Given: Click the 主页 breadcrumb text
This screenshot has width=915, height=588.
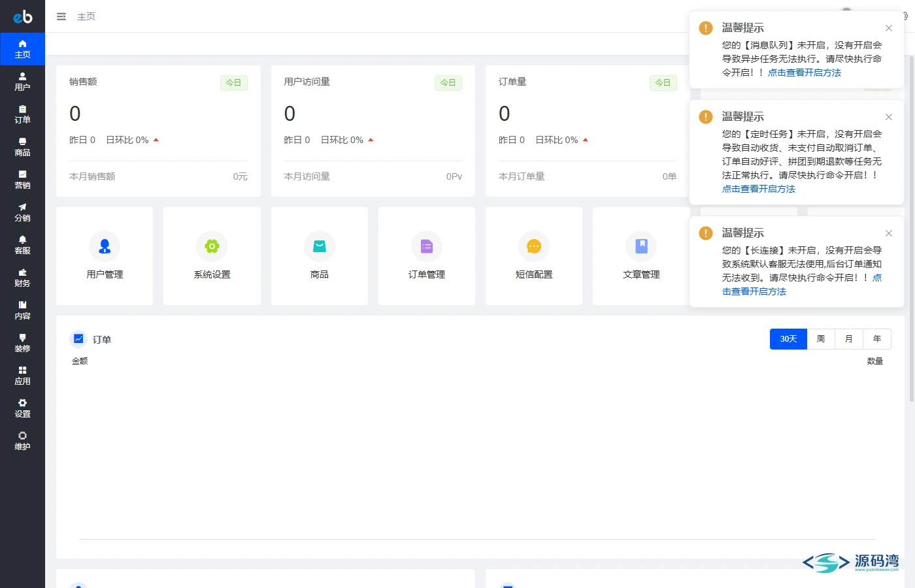Looking at the screenshot, I should coord(86,16).
